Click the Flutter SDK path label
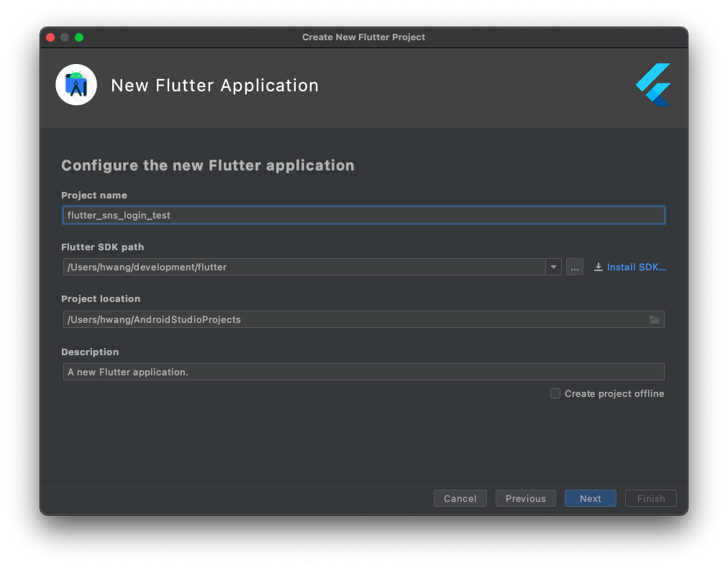Viewport: 728px width, 568px height. click(103, 247)
